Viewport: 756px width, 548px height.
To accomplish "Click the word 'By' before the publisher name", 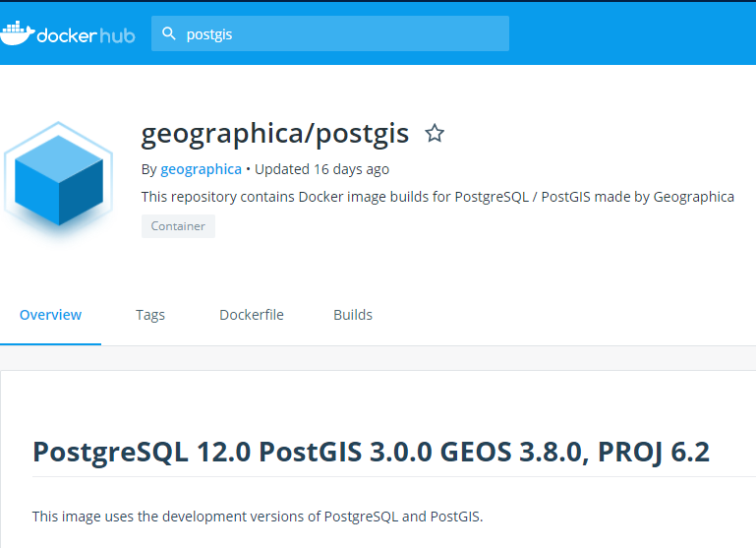I will click(148, 169).
